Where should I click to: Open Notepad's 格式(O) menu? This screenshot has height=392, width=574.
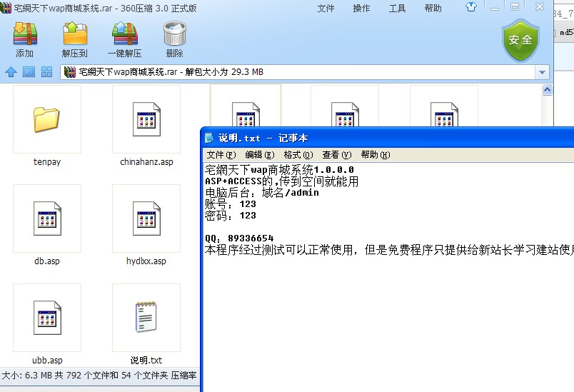[298, 155]
